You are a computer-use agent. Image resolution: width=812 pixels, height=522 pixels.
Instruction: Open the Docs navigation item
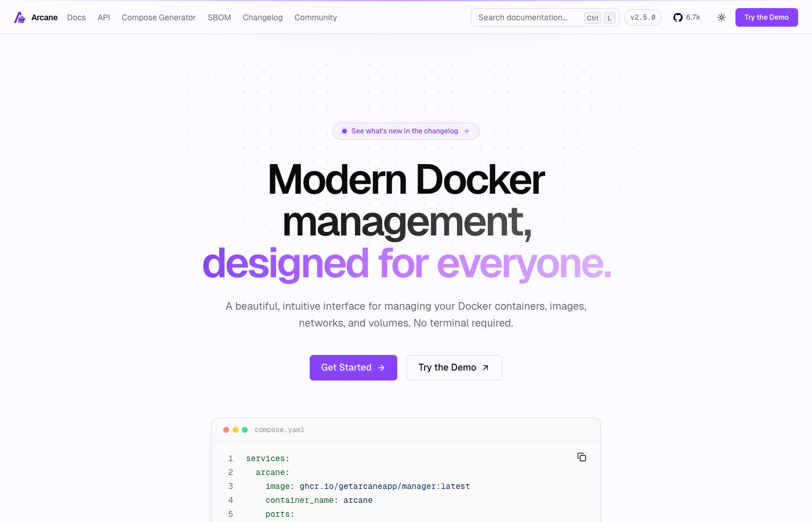(x=76, y=17)
